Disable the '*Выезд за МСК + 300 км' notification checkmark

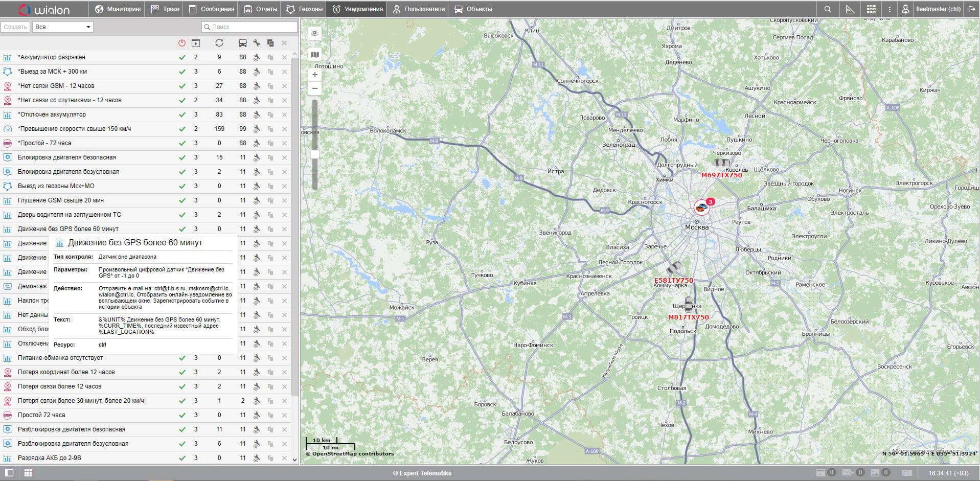click(182, 72)
